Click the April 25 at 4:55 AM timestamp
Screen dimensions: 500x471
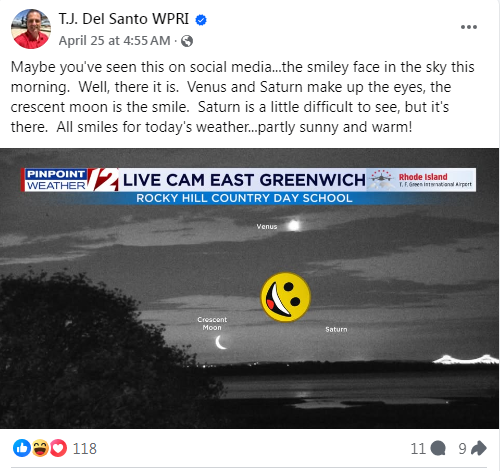[114, 41]
